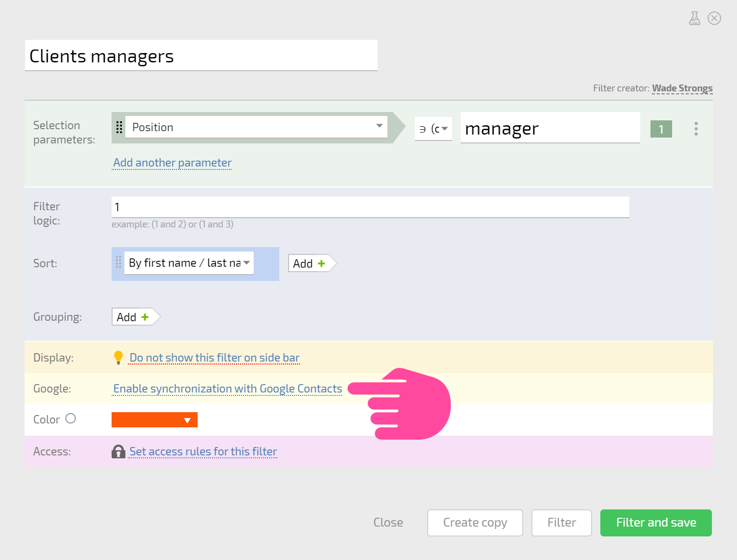This screenshot has height=560, width=737.
Task: Open the contains operator dropdown
Action: (433, 129)
